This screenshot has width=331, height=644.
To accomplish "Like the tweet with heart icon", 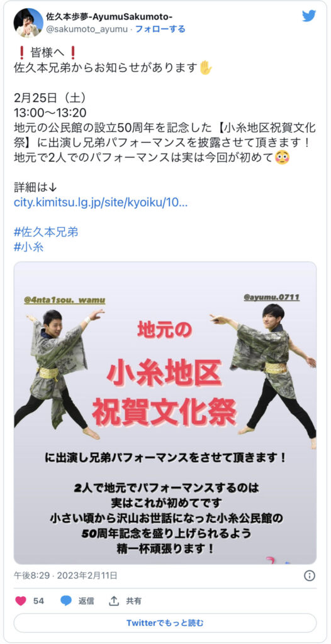I will coord(21,601).
